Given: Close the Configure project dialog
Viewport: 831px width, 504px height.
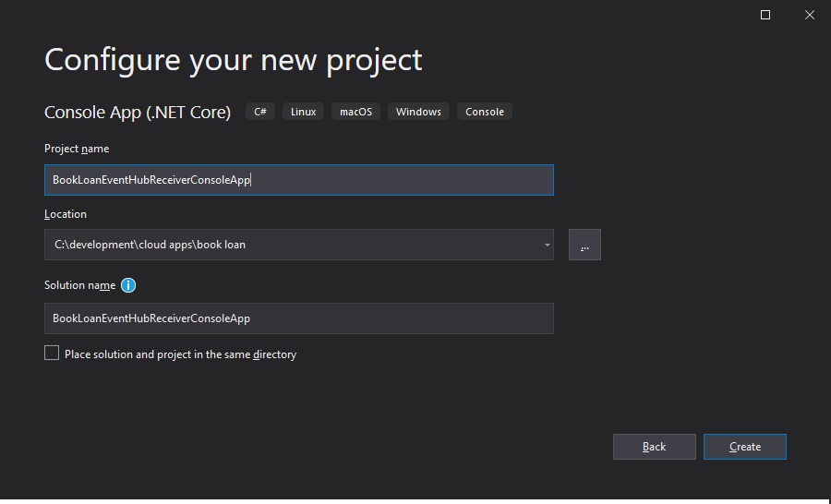Looking at the screenshot, I should (809, 15).
